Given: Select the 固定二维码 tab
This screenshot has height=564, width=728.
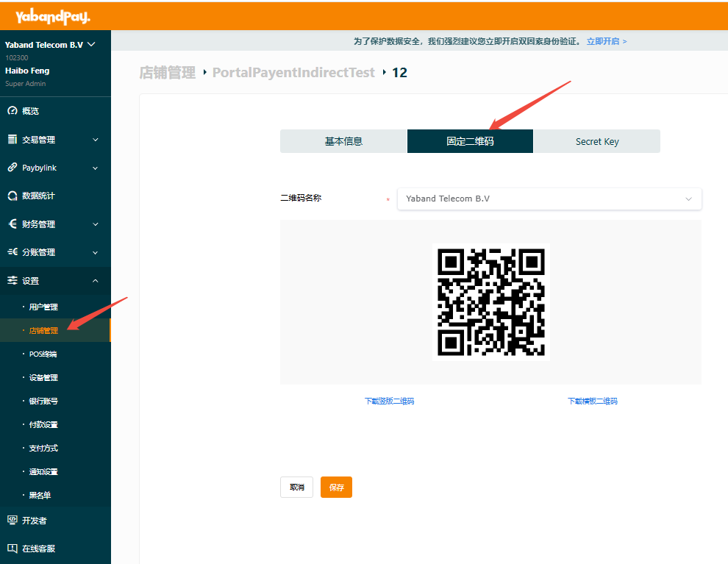Looking at the screenshot, I should point(470,141).
